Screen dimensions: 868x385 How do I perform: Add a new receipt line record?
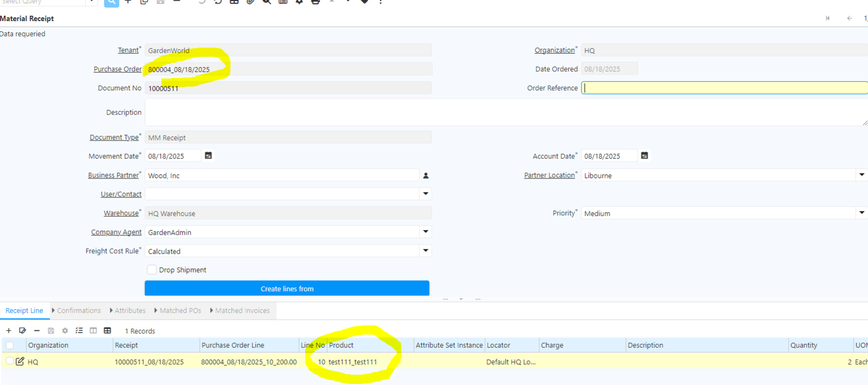tap(9, 331)
